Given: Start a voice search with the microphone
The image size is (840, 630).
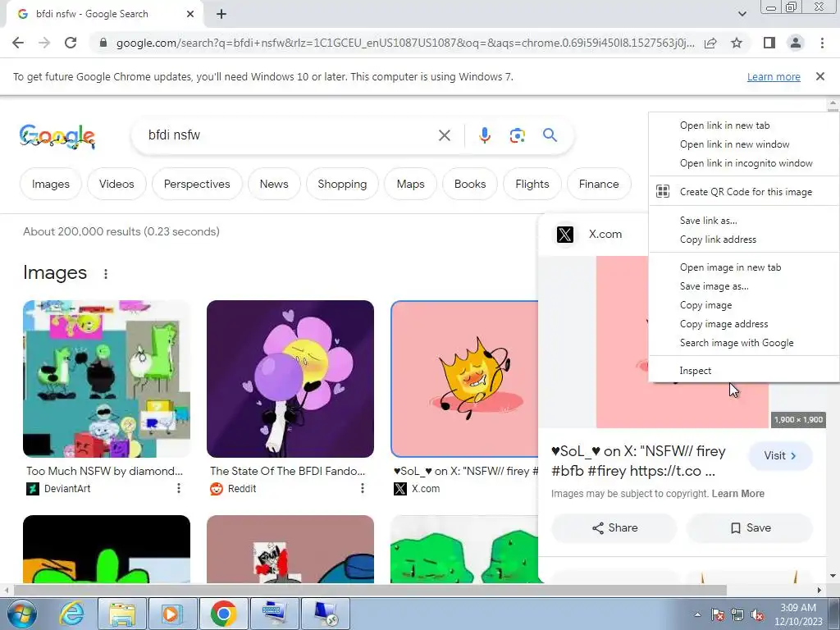Looking at the screenshot, I should [x=484, y=135].
